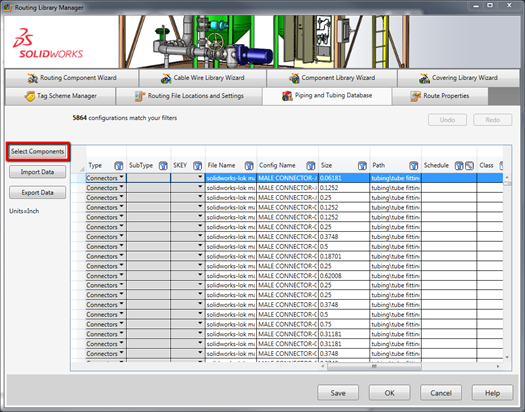Image resolution: width=525 pixels, height=412 pixels.
Task: Select the Size cell 0.06181
Action: 344,178
